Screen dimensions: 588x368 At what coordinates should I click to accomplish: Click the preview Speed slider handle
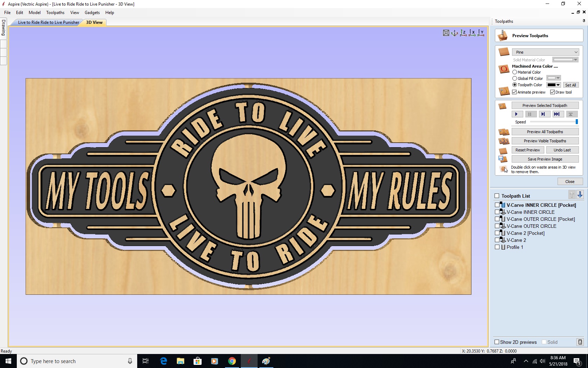click(576, 122)
